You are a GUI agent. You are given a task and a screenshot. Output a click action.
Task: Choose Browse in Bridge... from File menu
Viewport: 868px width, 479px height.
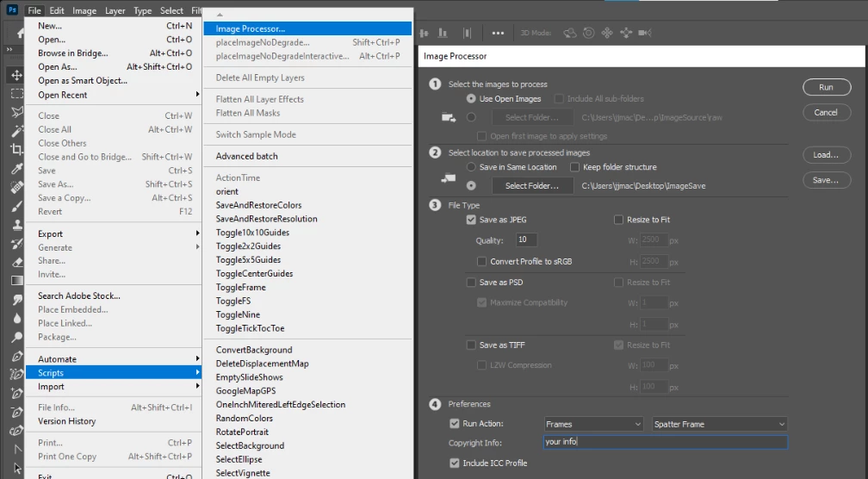(114, 53)
